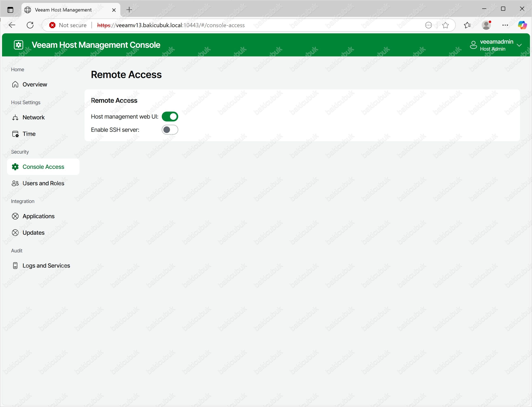The image size is (532, 407).
Task: Add this page to favorites star
Action: tap(445, 25)
